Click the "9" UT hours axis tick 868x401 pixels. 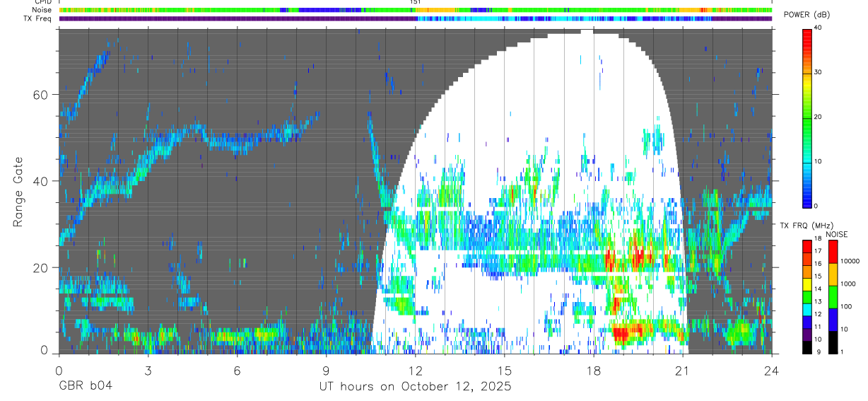[x=326, y=371]
